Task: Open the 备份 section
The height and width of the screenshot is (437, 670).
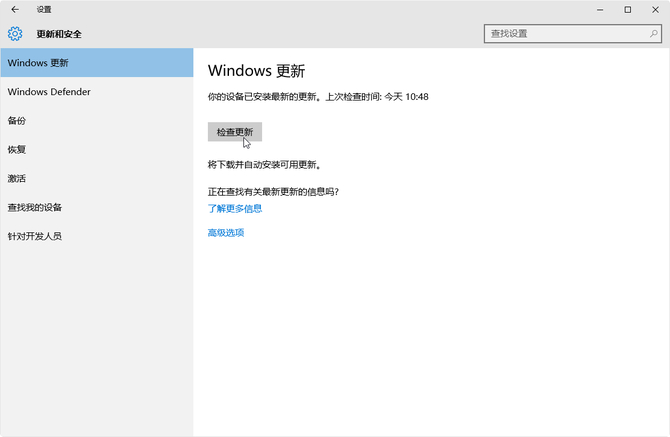Action: pyautogui.click(x=97, y=120)
